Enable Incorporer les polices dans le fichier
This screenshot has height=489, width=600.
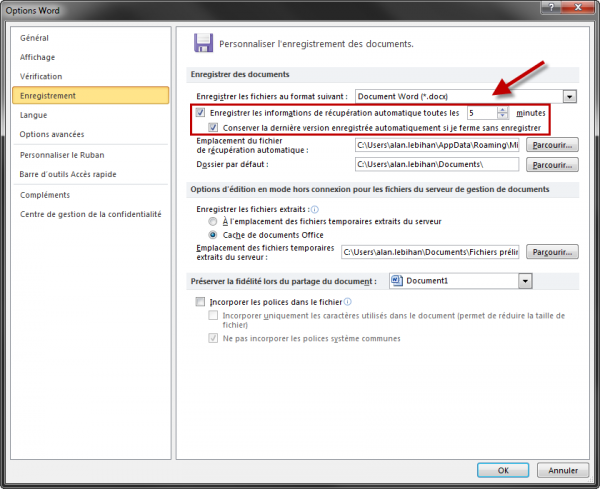click(x=201, y=301)
